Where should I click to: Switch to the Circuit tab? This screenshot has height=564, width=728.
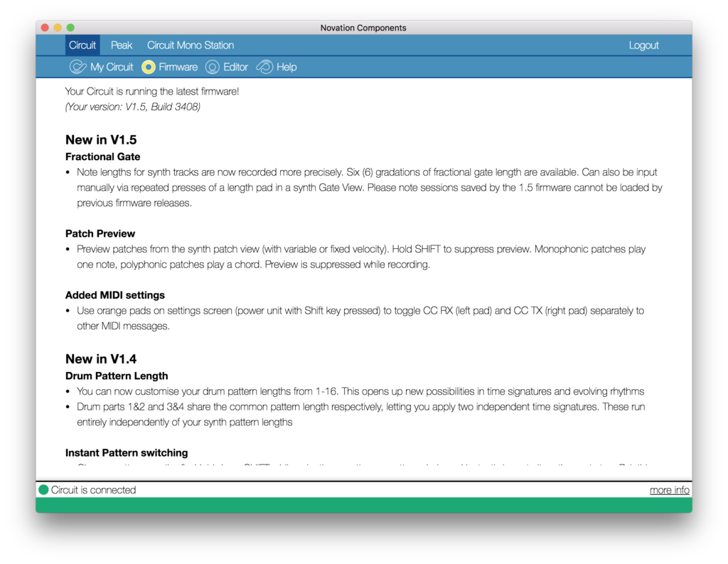(x=82, y=45)
